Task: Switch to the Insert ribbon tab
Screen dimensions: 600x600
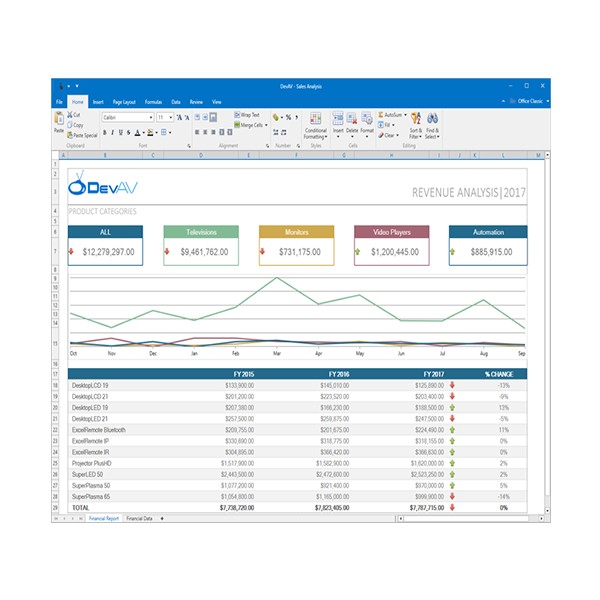Action: pyautogui.click(x=98, y=102)
